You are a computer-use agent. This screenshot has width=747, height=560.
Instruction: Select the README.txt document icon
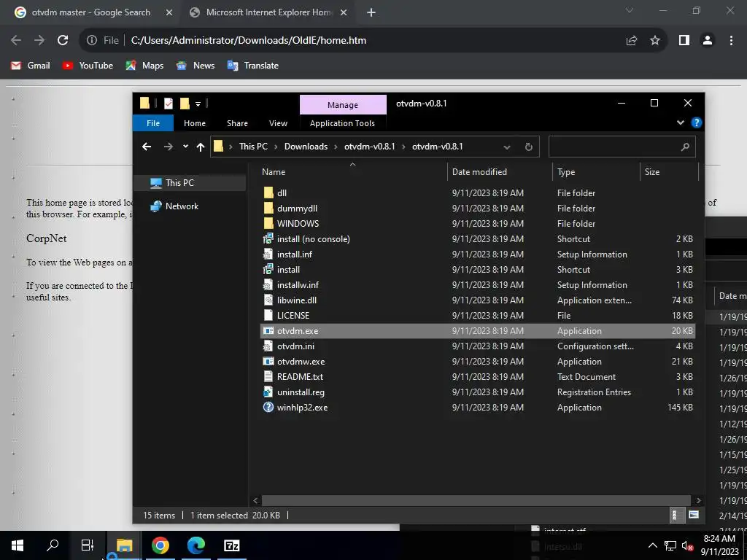click(268, 377)
